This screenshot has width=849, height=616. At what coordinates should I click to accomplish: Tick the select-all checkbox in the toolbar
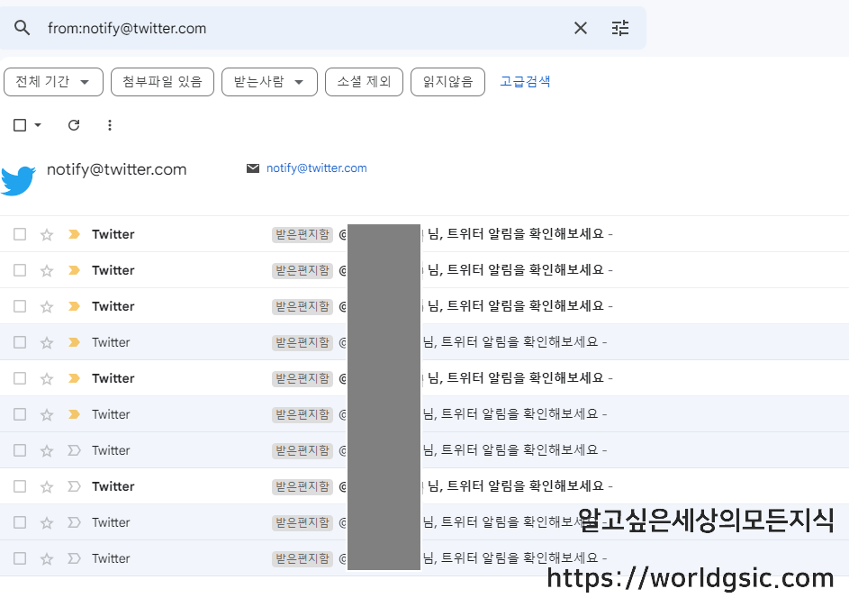tap(20, 125)
